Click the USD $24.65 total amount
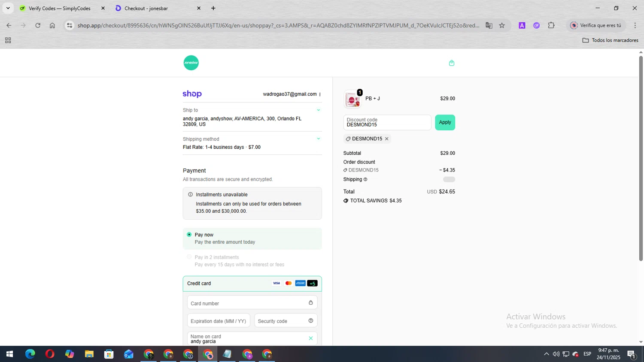The image size is (644, 362). 441,192
